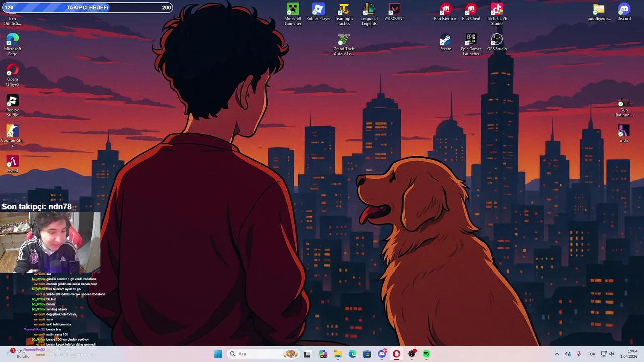Select the Riot Istemcisi icon
The image size is (644, 362).
click(x=446, y=12)
